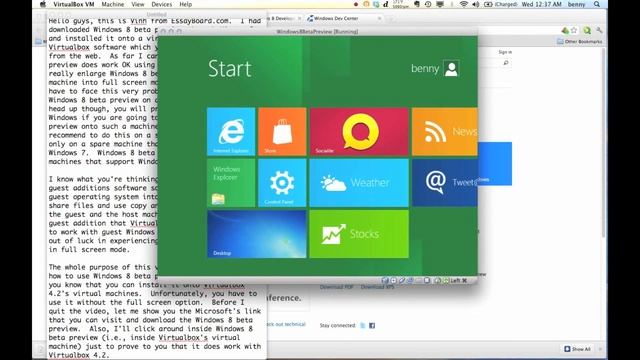Viewport: 640px width, 360px height.
Task: Open the Facebook icon next to Stay connected
Action: coord(372,325)
